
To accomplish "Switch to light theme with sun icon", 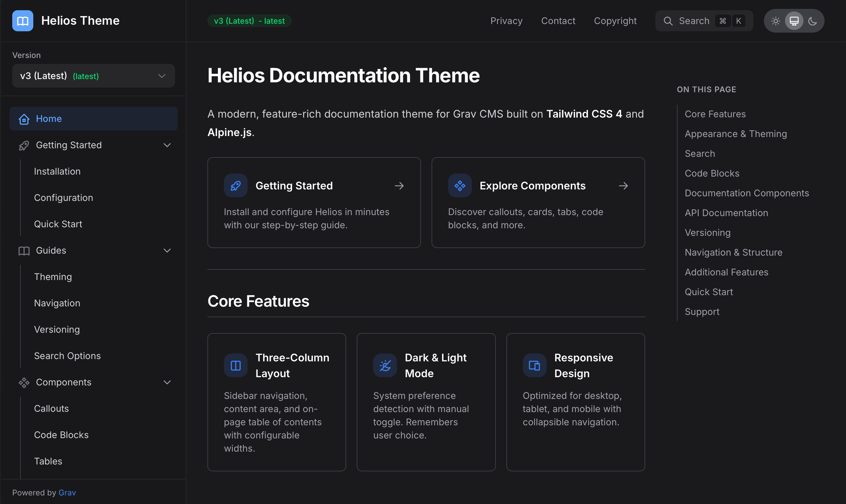I will coord(776,21).
